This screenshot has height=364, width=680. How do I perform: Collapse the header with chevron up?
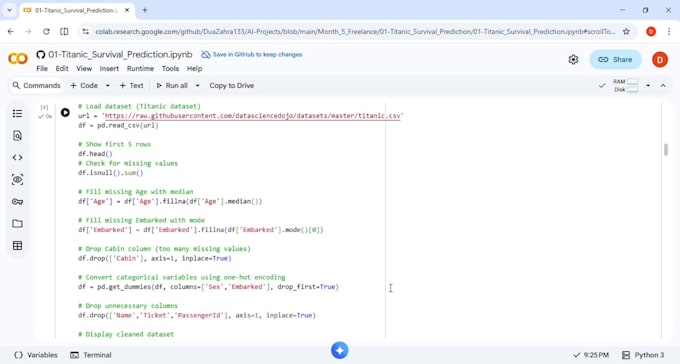[x=663, y=85]
